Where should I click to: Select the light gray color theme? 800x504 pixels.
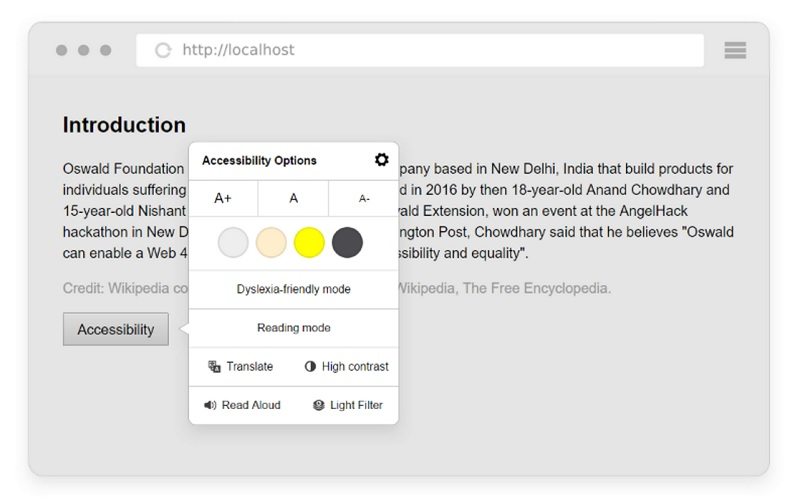click(x=233, y=242)
